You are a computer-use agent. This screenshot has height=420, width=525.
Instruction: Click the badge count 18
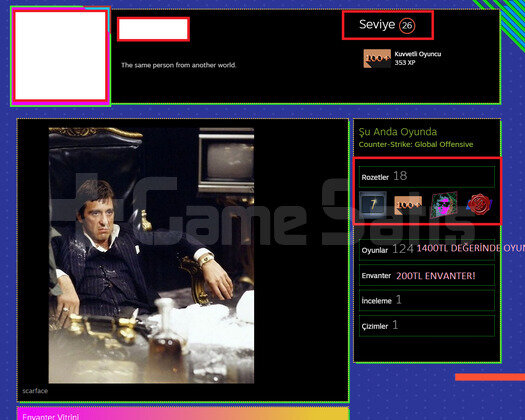[400, 176]
